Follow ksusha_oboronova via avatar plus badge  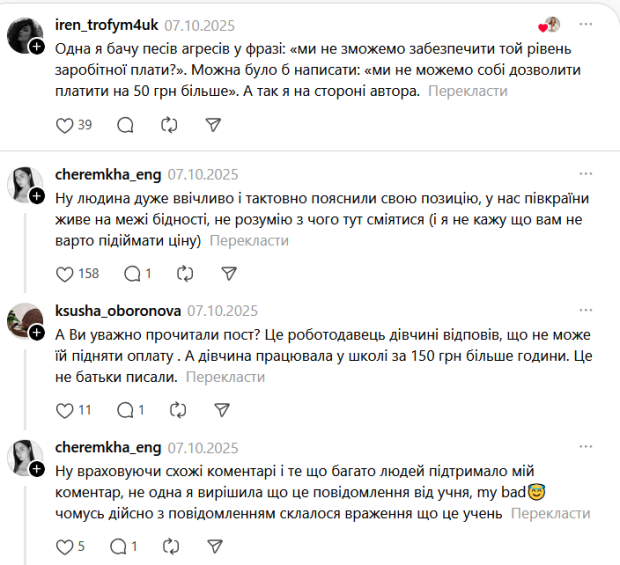[x=37, y=332]
